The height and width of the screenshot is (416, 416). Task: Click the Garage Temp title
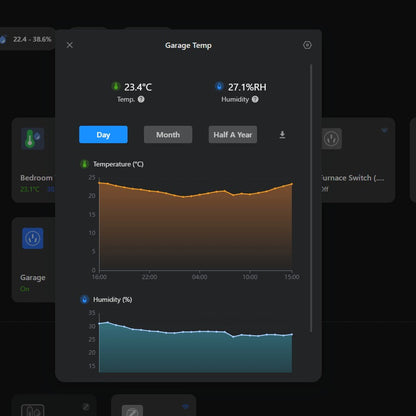(x=188, y=45)
